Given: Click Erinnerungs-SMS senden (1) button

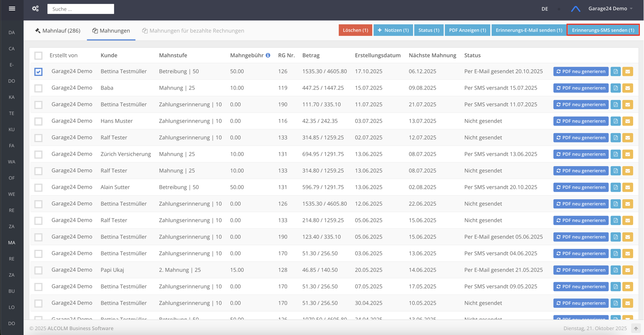Looking at the screenshot, I should click(x=603, y=30).
